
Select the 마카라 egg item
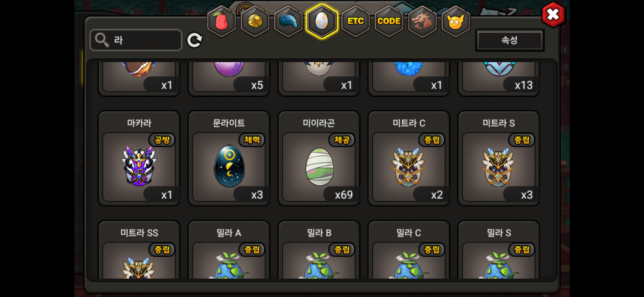click(139, 158)
